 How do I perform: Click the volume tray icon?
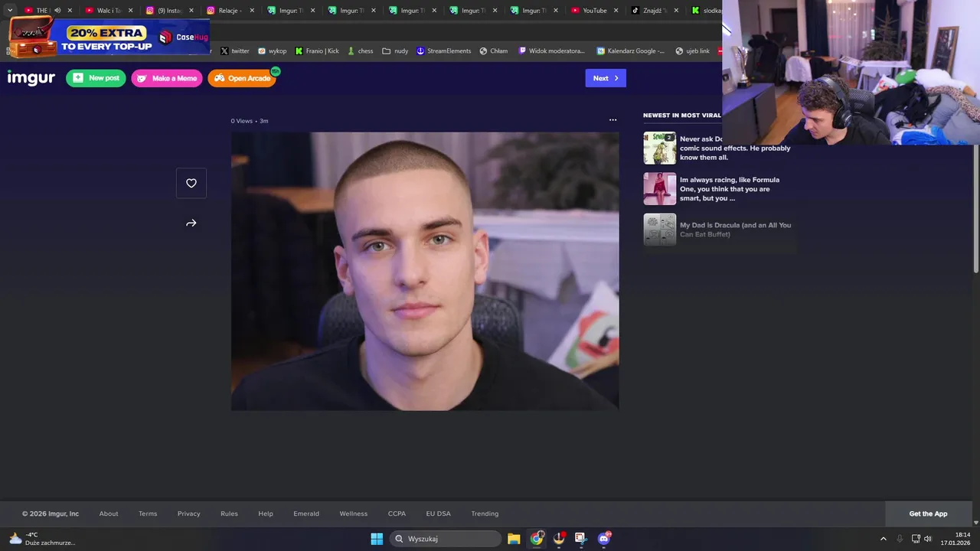(928, 539)
